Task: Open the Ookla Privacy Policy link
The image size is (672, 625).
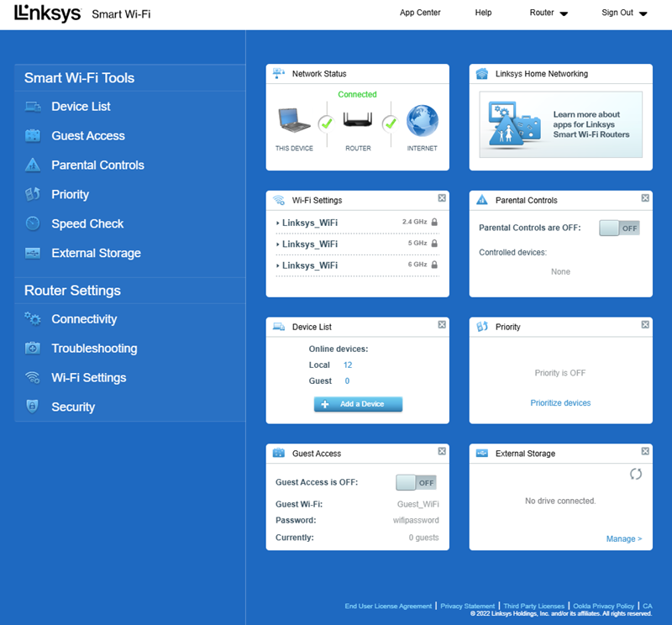Action: click(x=603, y=607)
